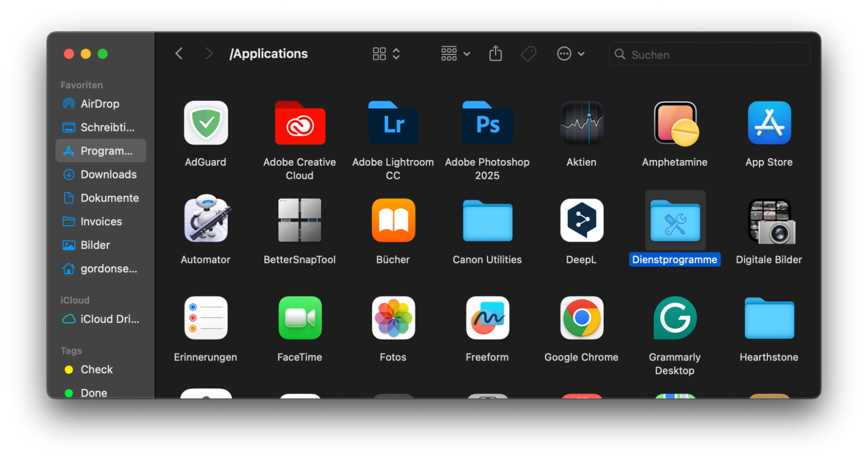Launch Adobe Photoshop 2025

[x=487, y=123]
